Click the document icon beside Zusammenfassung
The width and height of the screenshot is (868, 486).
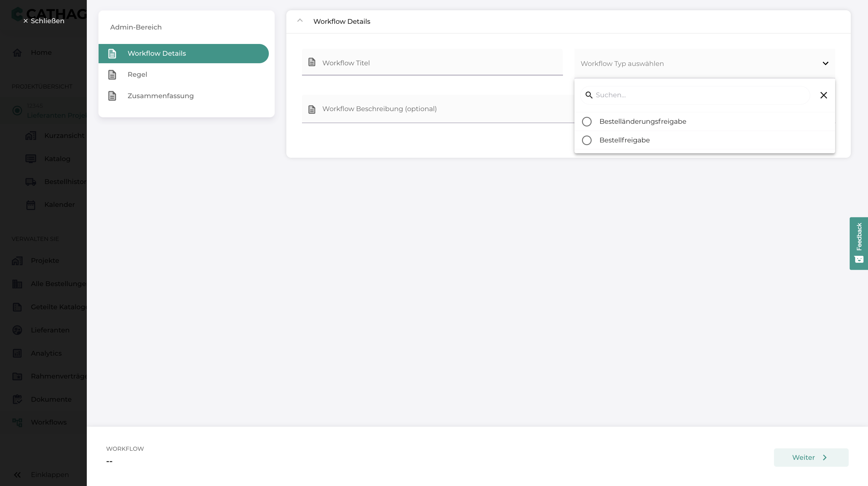112,96
